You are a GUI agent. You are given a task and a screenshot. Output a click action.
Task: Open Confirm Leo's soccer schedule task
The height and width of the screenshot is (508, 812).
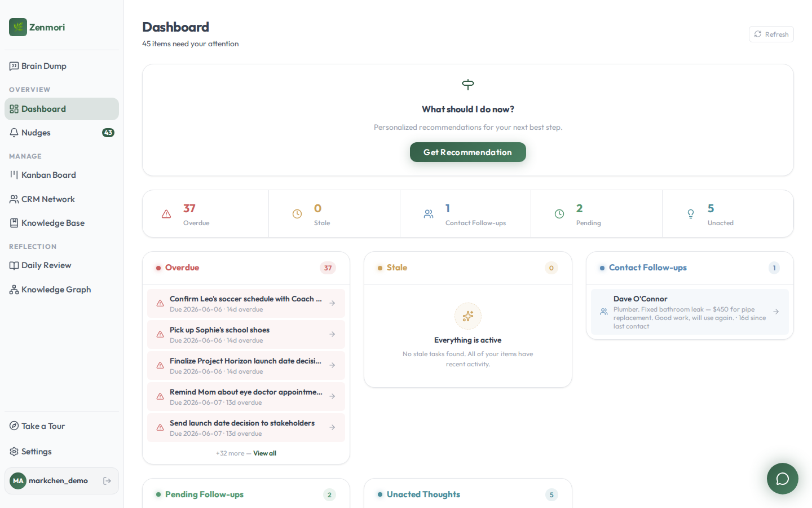(246, 304)
